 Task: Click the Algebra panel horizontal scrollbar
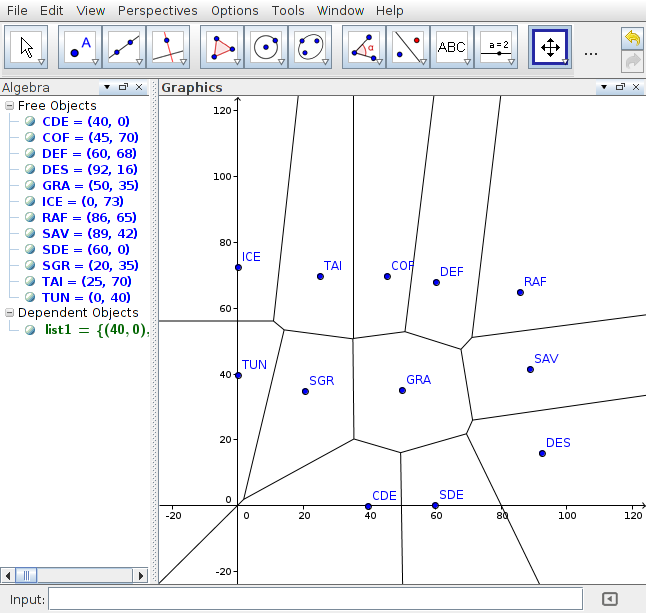(75, 575)
